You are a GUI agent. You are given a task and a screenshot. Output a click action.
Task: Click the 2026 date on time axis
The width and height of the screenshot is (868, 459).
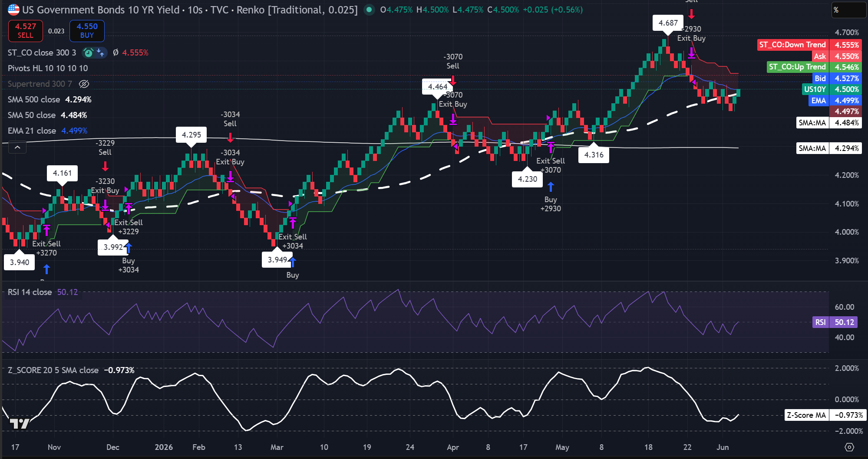click(164, 447)
